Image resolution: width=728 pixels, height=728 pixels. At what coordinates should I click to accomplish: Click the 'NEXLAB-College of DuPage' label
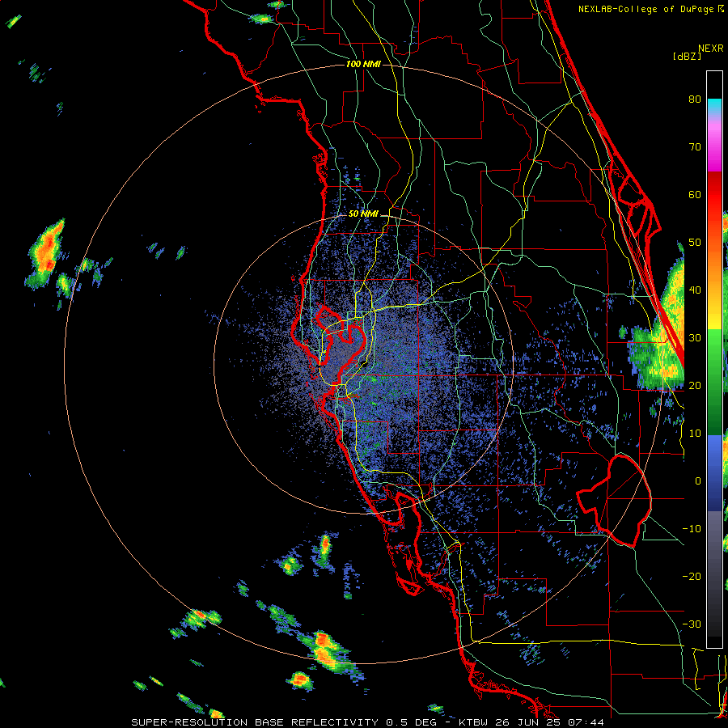click(645, 9)
